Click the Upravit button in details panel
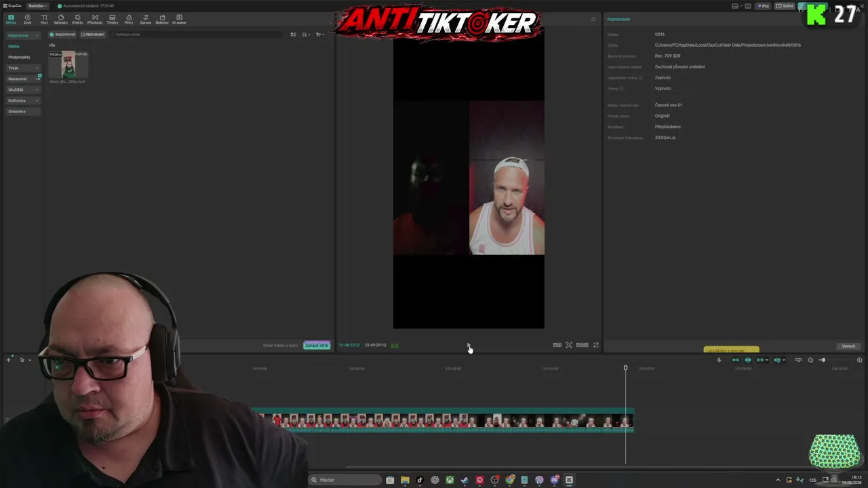This screenshot has width=868, height=488. [x=848, y=346]
